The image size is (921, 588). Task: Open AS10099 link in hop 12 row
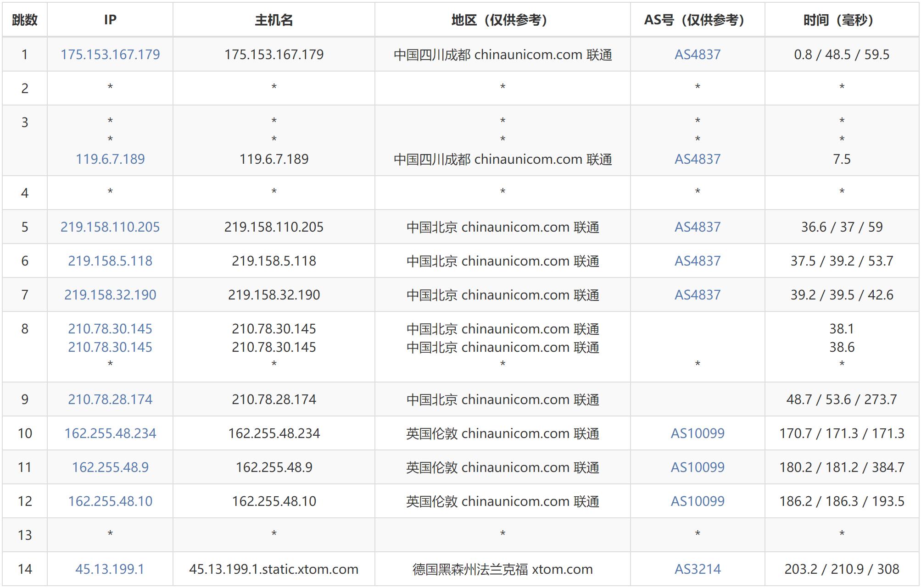698,501
